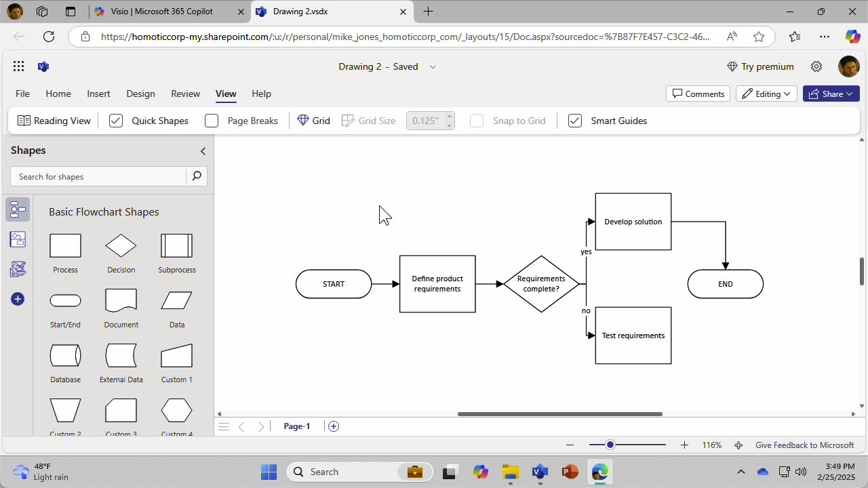This screenshot has height=488, width=868.
Task: Add more shape stencils with plus icon
Action: (x=18, y=299)
